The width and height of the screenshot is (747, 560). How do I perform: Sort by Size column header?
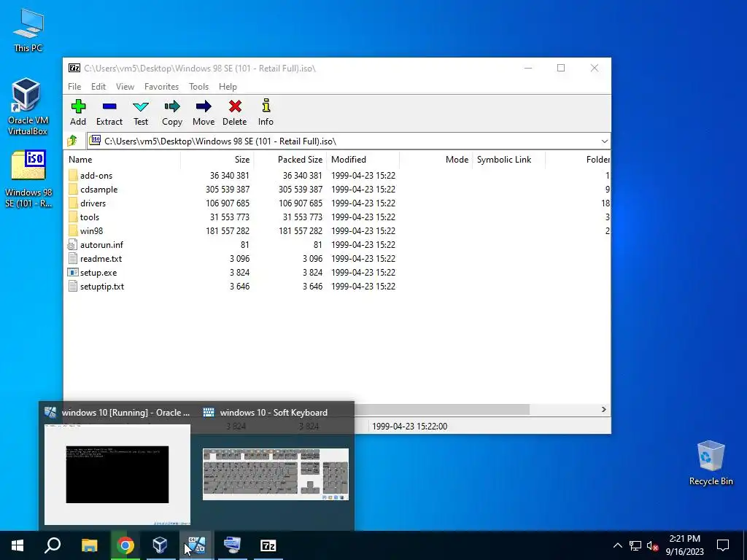217,160
